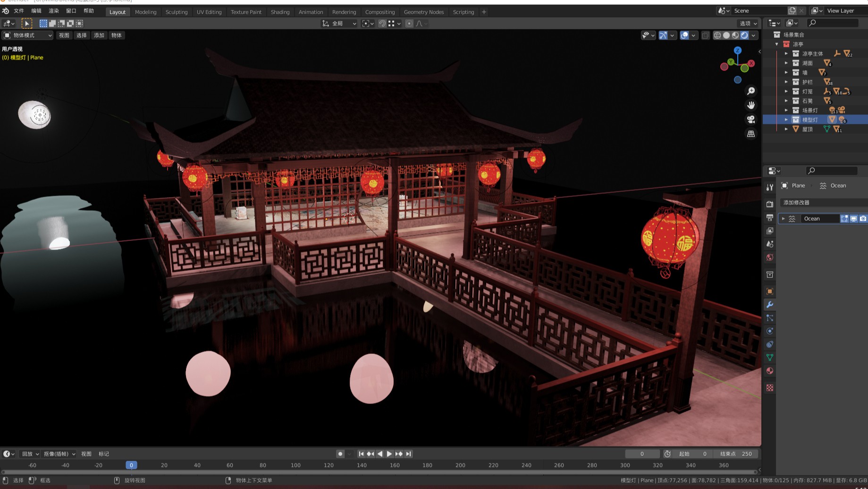Click the pan view hand icon
Viewport: 868px width, 489px height.
click(x=751, y=105)
